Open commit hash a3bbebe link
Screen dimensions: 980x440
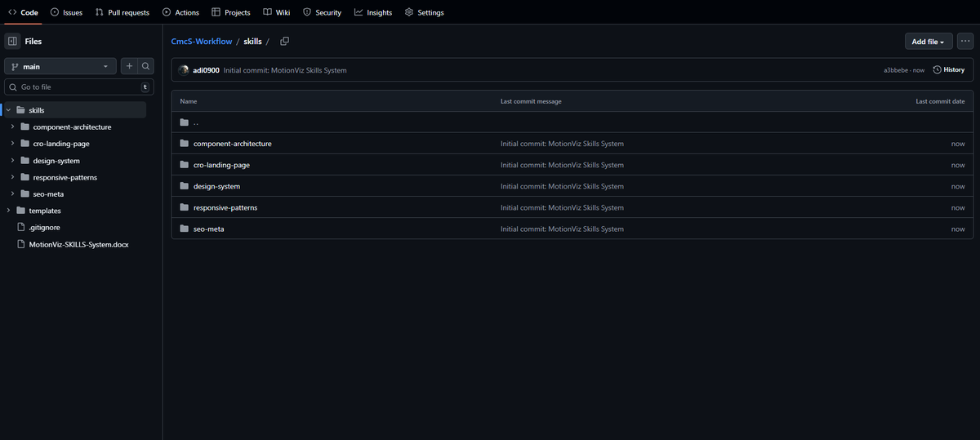897,70
